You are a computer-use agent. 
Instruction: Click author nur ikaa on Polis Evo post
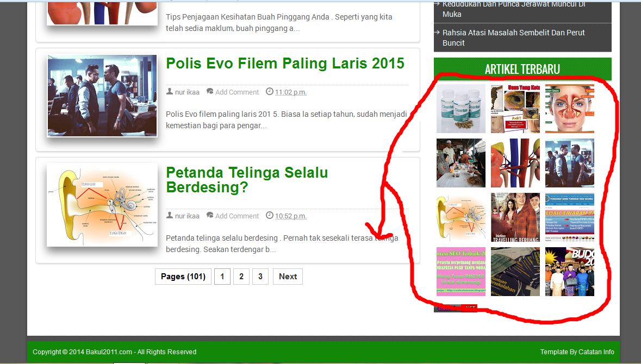pyautogui.click(x=187, y=92)
